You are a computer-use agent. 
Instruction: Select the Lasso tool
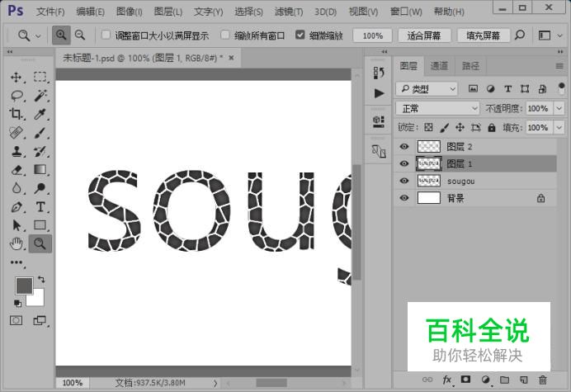click(x=16, y=96)
